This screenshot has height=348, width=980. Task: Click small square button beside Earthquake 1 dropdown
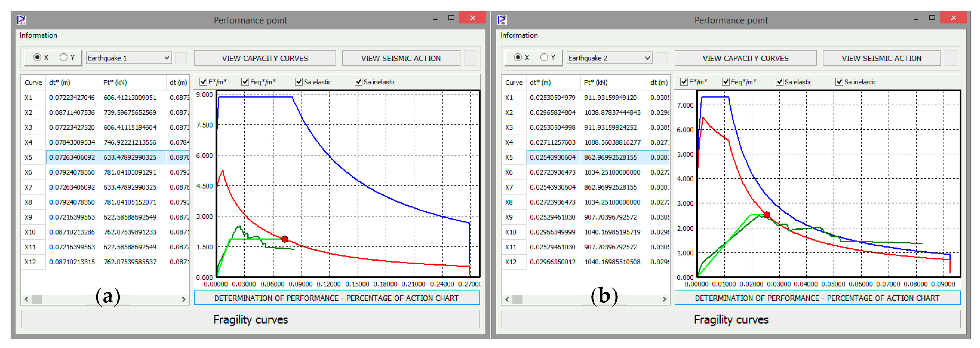[181, 58]
